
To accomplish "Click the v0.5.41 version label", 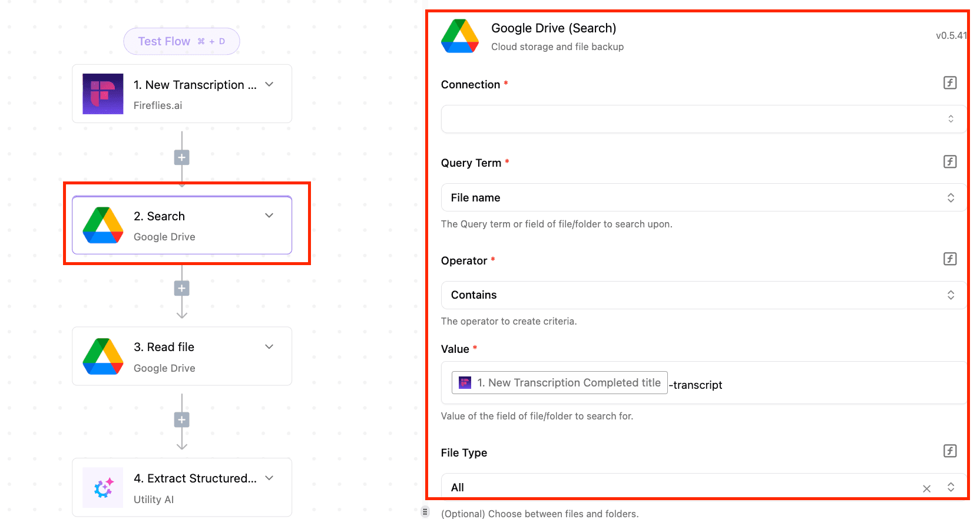I will (951, 35).
